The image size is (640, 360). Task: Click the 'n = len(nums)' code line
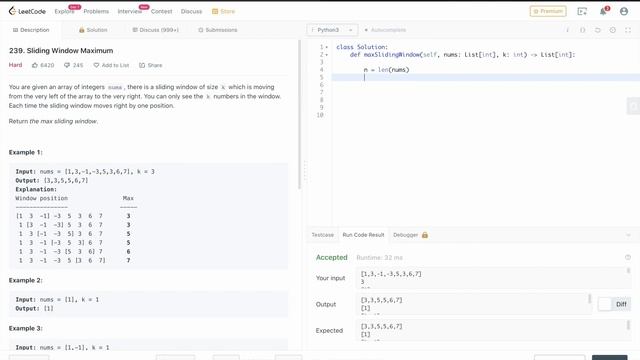click(x=387, y=70)
